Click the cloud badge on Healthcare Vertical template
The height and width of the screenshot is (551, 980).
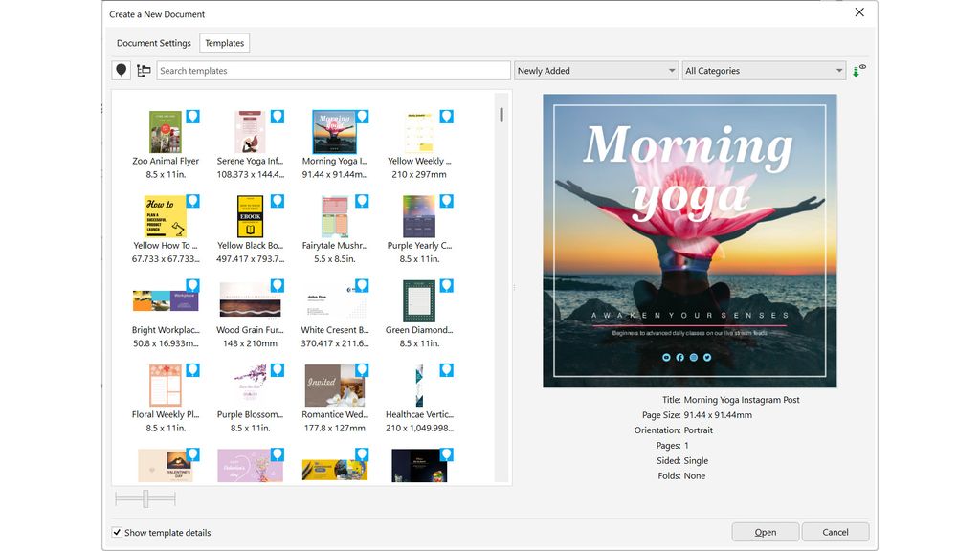[446, 369]
